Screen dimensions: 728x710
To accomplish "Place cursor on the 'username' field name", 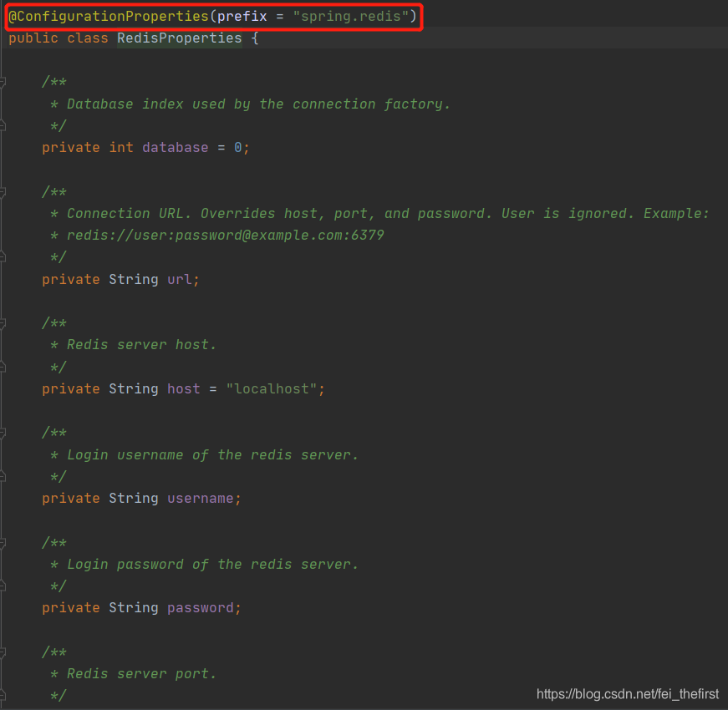I will click(200, 499).
